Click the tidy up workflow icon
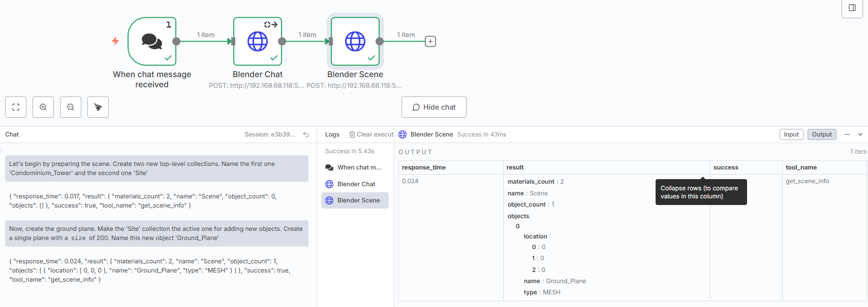Viewport: 868px width, 307px height. click(98, 107)
